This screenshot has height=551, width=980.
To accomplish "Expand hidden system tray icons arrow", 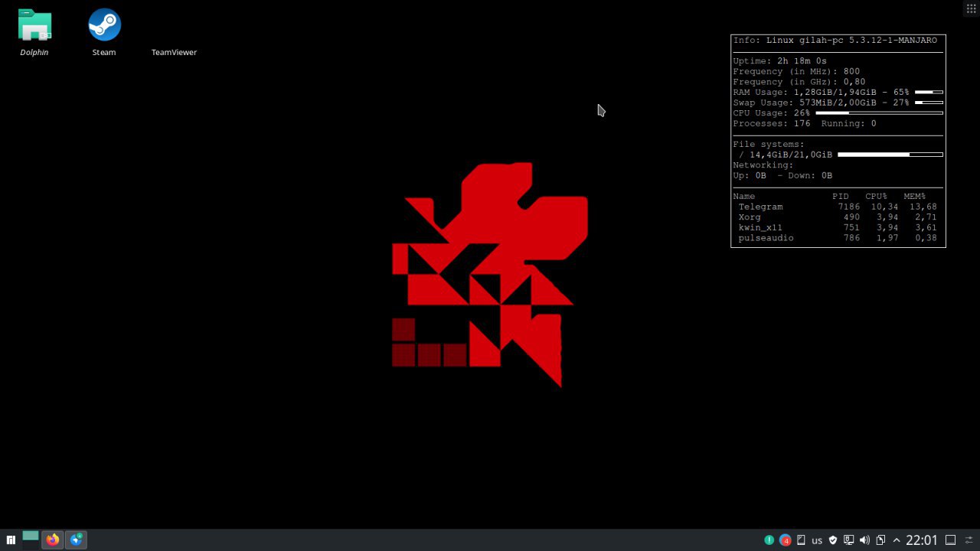I will coord(897,540).
